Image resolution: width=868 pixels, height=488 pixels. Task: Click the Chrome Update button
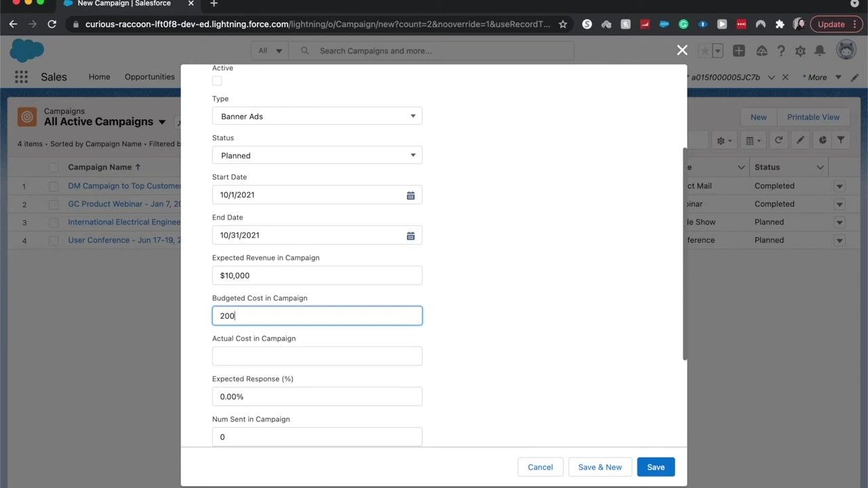click(x=835, y=24)
